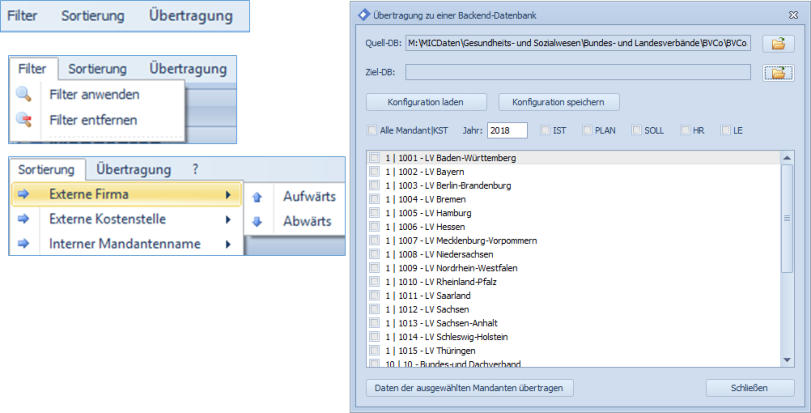Click the Filter entfernen icon
The image size is (811, 413).
tap(23, 120)
